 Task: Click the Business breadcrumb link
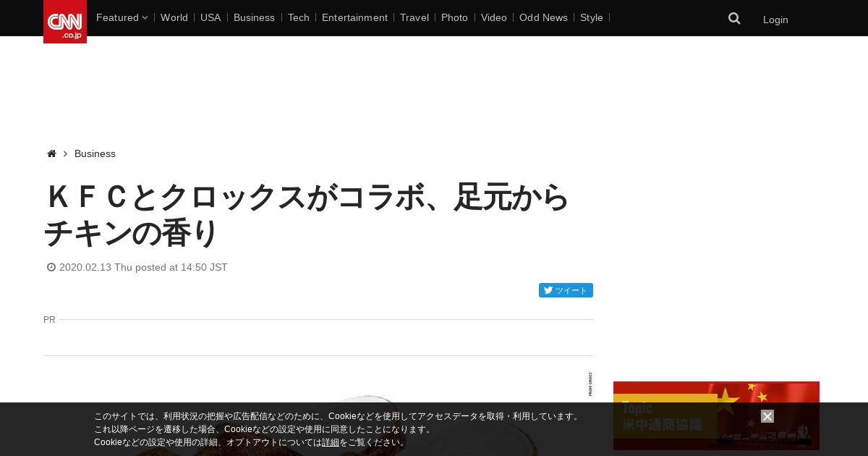[x=95, y=153]
